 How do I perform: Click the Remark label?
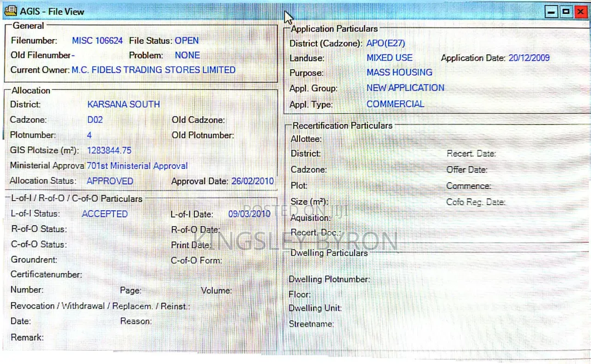(x=27, y=338)
